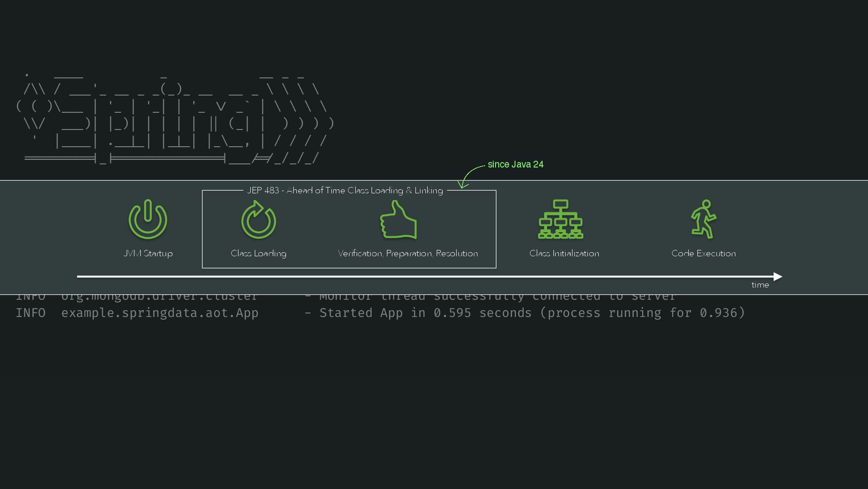Select 'example.springdata.aot.App' logger name
Viewport: 868px width, 489px height.
click(160, 313)
